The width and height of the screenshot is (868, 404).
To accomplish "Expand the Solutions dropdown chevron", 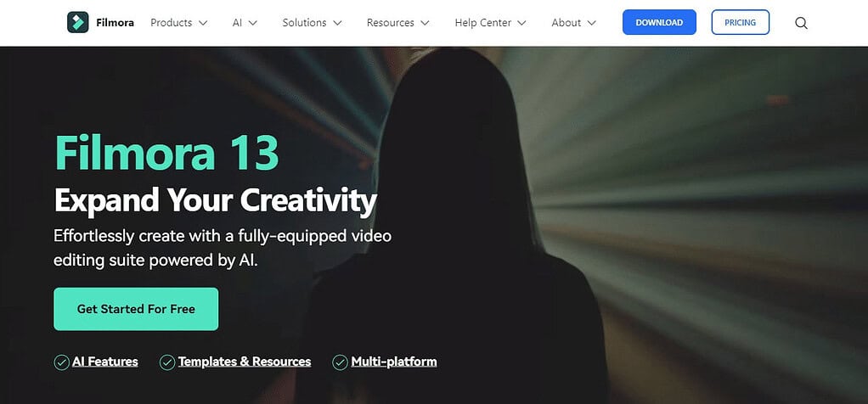I will [x=337, y=23].
